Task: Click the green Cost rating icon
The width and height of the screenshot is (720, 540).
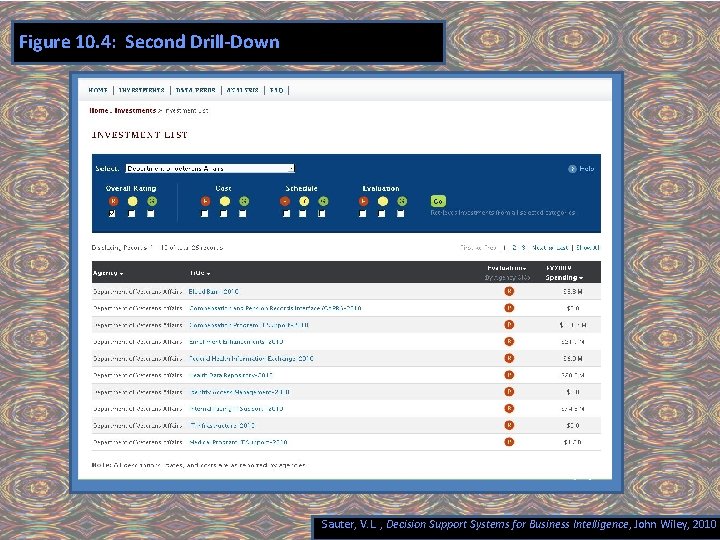Action: (244, 201)
